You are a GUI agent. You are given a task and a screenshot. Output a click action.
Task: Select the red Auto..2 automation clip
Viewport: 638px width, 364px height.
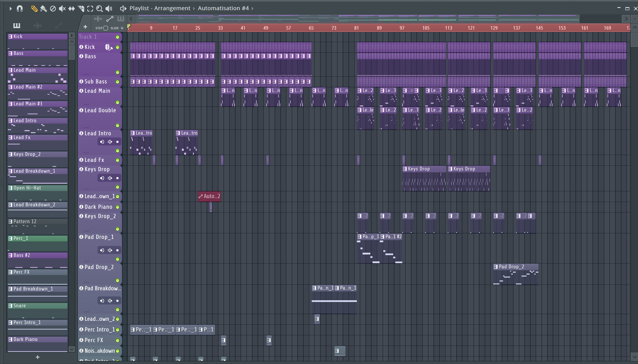point(209,196)
